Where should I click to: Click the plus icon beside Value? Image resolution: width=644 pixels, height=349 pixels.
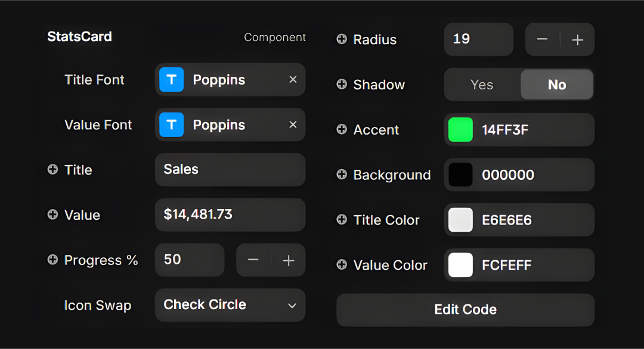[x=52, y=215]
